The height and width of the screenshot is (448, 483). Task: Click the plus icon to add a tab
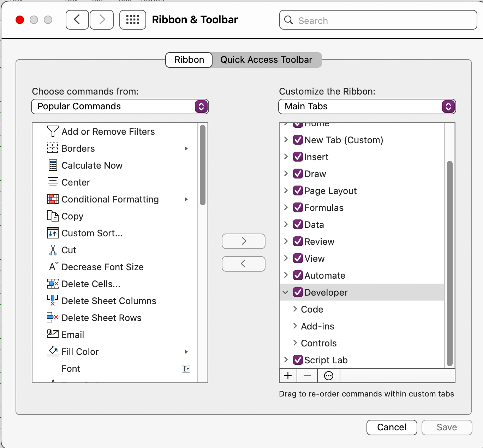click(288, 376)
